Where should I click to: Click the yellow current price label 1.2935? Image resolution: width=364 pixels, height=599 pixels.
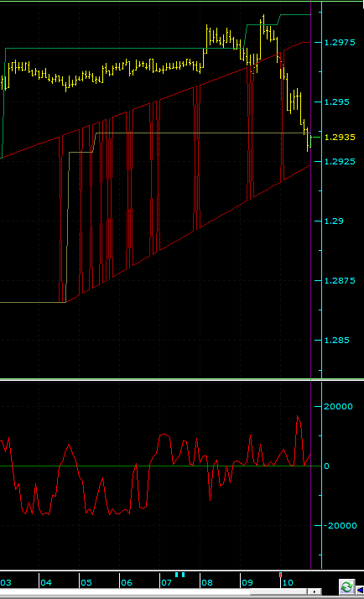click(x=340, y=137)
